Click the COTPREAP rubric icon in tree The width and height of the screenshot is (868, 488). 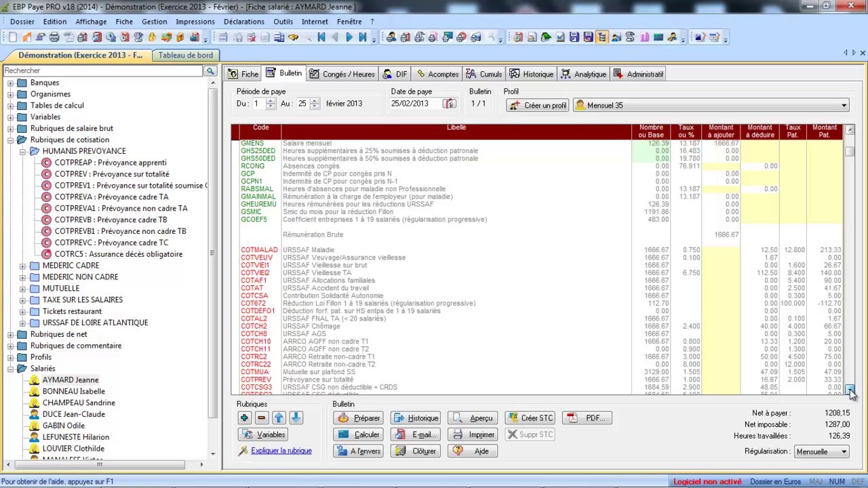pyautogui.click(x=46, y=163)
